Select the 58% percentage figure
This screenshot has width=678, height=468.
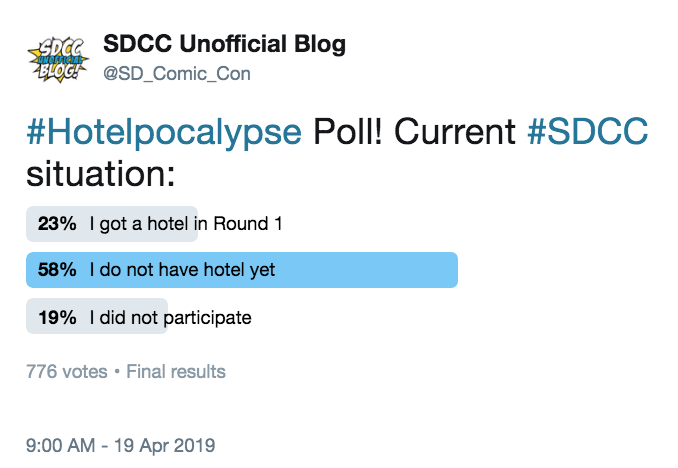coord(57,269)
